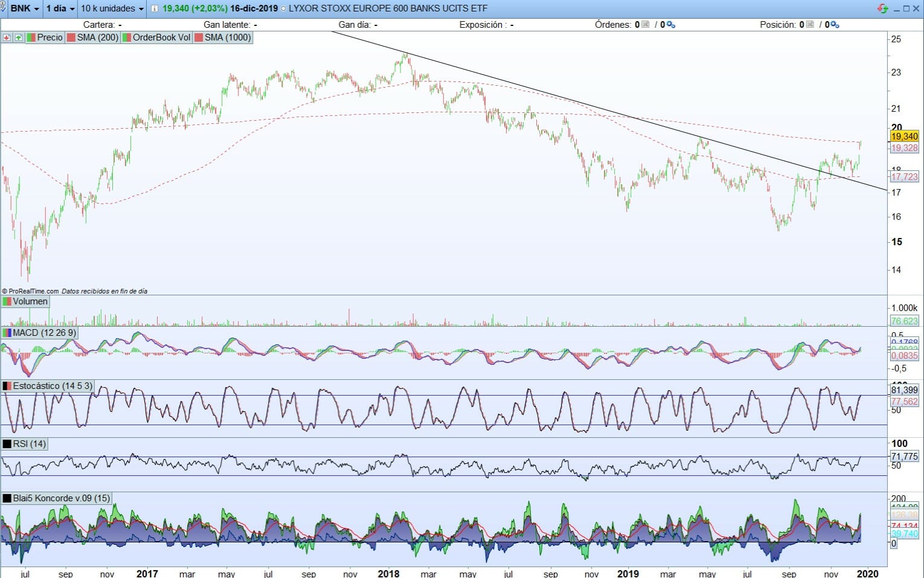The width and height of the screenshot is (924, 578).
Task: Click the ProRealTime.com copyright text
Action: point(31,291)
